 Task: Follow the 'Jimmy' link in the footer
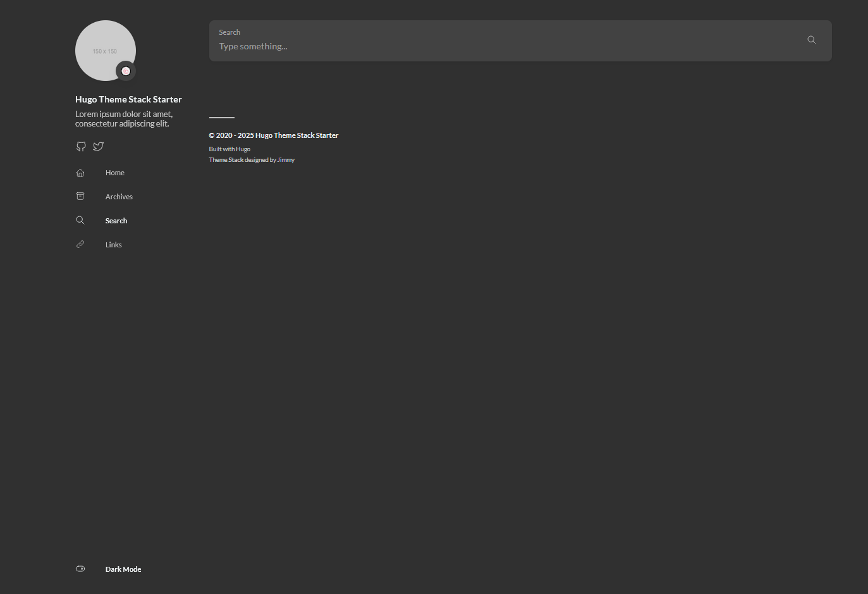pos(286,159)
